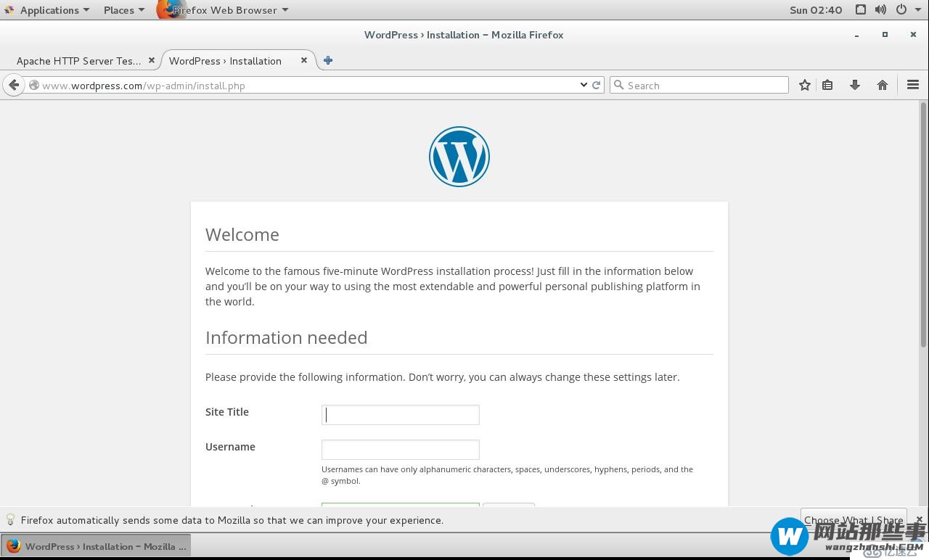Click the WordPress Installation taskbar button
This screenshot has width=929, height=560.
click(97, 547)
